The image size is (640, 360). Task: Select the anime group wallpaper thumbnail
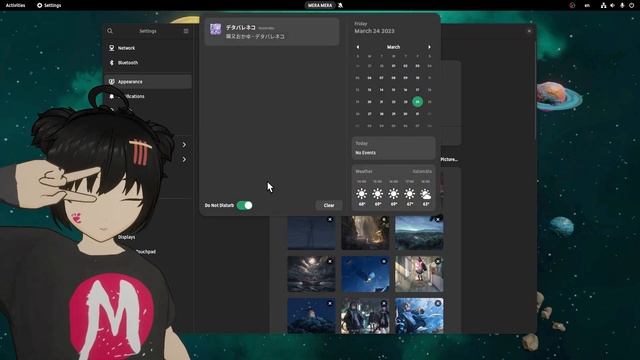pos(365,316)
